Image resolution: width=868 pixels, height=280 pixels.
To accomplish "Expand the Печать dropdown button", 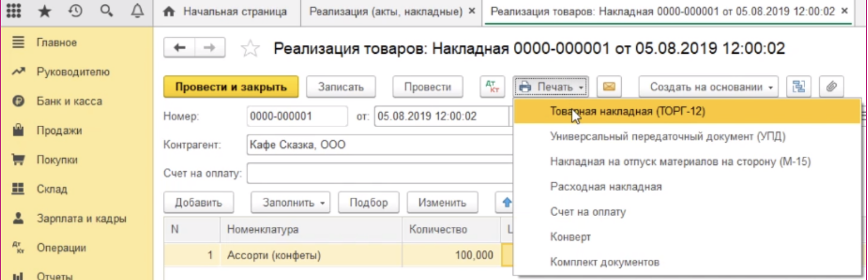I will click(551, 87).
